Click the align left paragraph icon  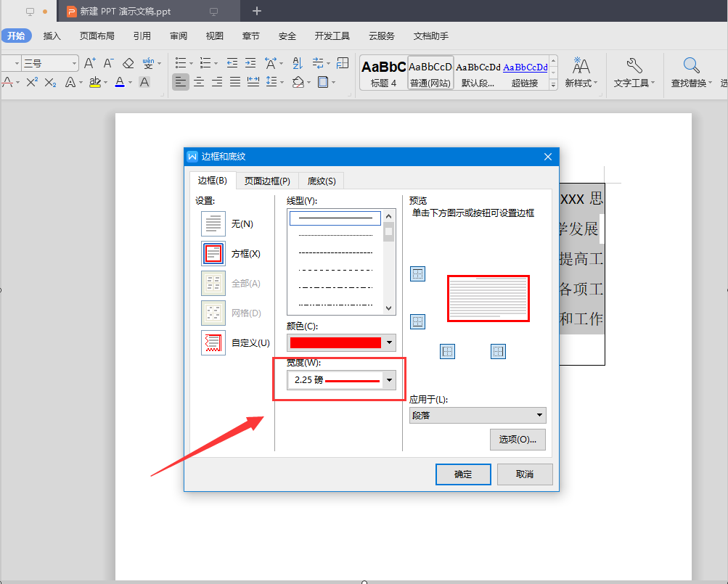[181, 82]
